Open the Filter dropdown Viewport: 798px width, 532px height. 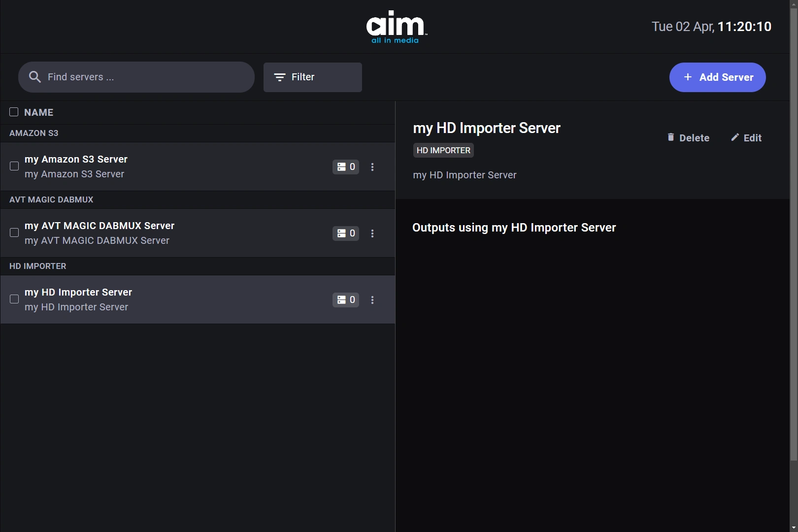point(313,77)
